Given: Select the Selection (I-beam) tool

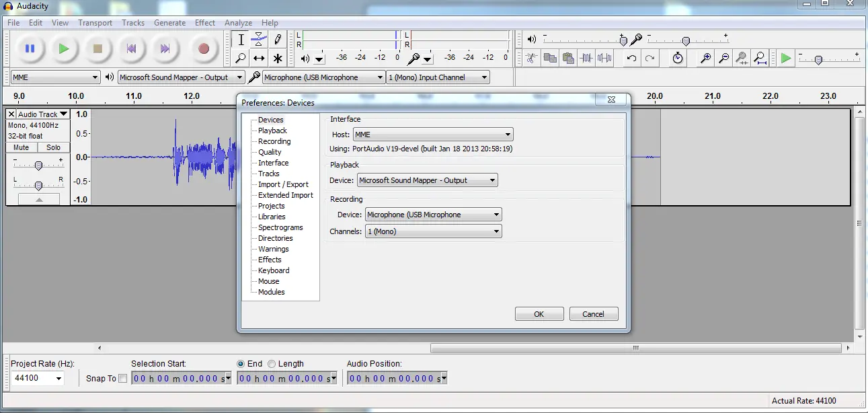Looking at the screenshot, I should [241, 40].
